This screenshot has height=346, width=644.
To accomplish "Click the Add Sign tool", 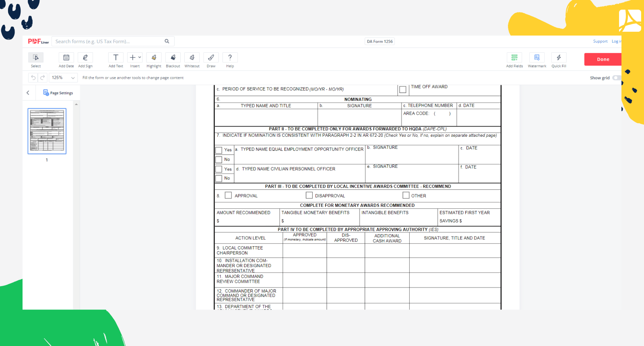I will pyautogui.click(x=85, y=58).
